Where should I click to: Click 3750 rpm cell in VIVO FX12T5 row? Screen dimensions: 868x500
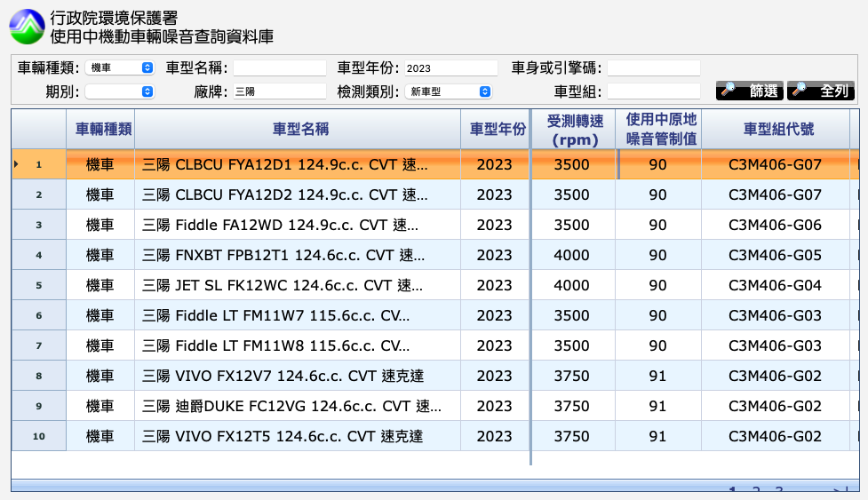coord(574,436)
